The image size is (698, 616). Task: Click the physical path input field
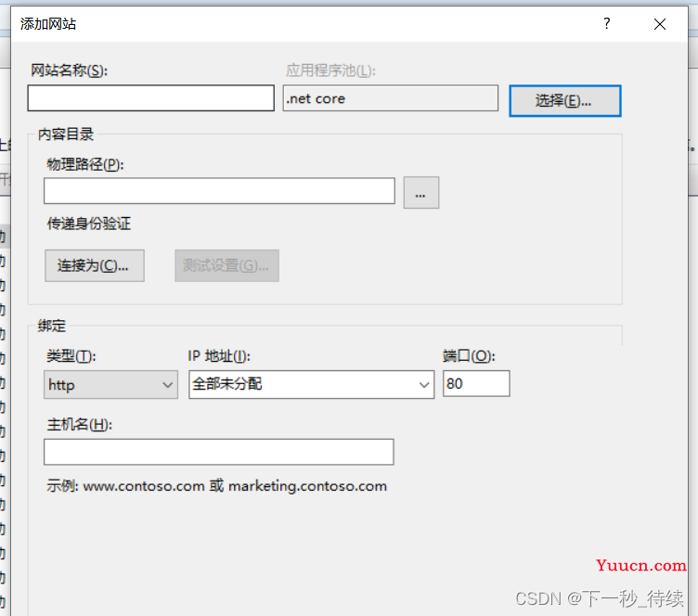click(219, 191)
